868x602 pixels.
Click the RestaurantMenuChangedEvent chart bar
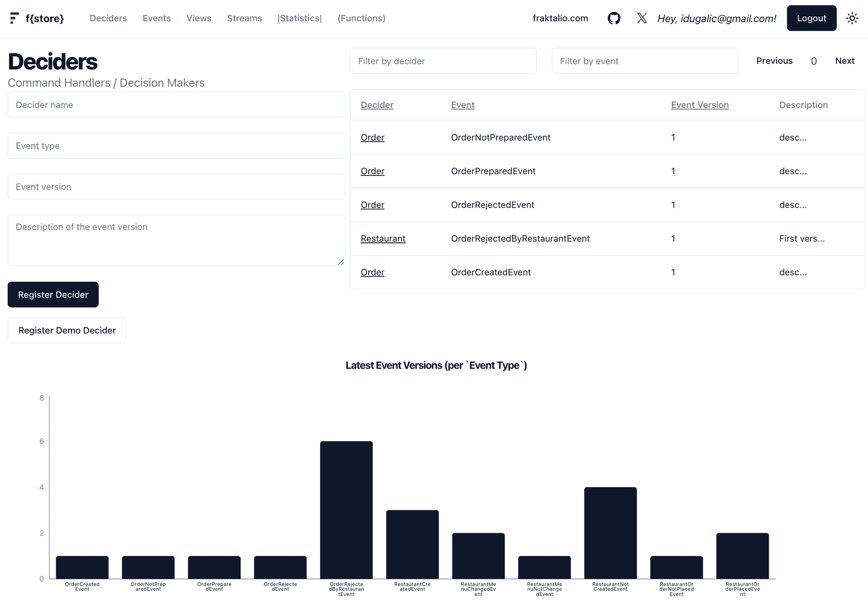(478, 556)
